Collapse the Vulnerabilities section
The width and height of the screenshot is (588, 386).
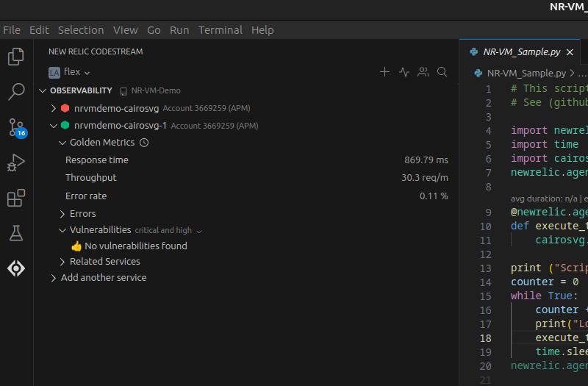pos(62,230)
